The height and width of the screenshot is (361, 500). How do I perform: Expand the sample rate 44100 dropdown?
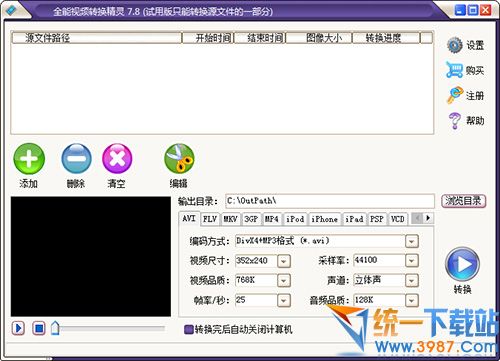tap(412, 261)
